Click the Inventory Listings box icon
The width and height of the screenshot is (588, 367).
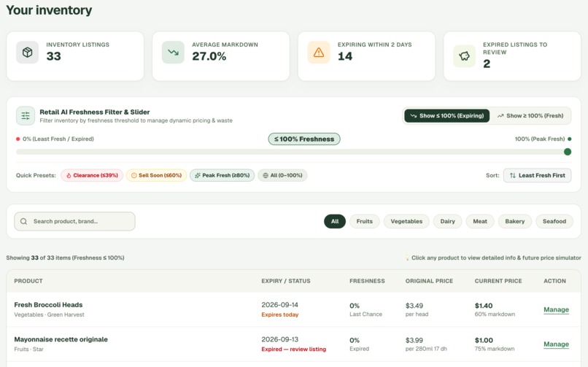tap(28, 52)
